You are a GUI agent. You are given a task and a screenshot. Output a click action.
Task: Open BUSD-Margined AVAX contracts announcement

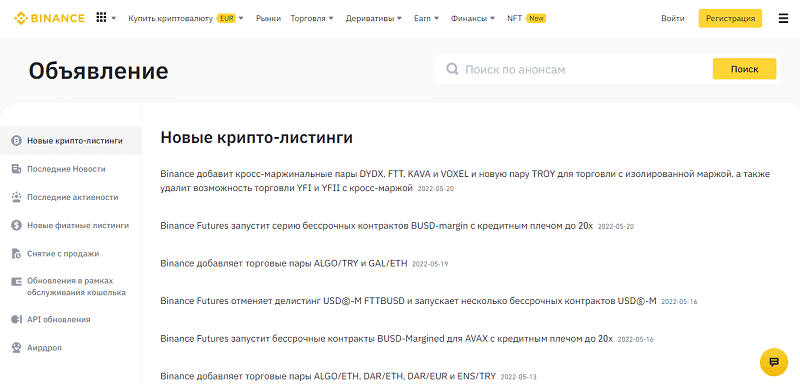(386, 339)
